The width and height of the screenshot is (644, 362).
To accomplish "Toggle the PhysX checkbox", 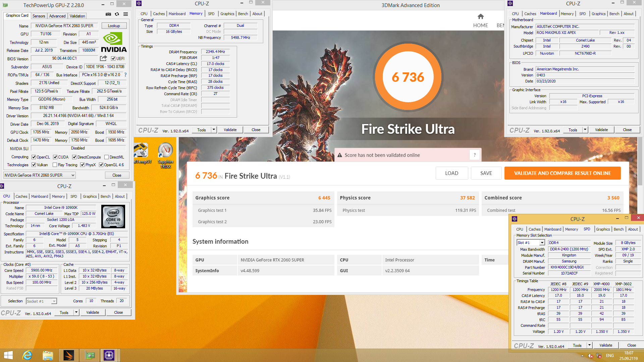I will [82, 165].
